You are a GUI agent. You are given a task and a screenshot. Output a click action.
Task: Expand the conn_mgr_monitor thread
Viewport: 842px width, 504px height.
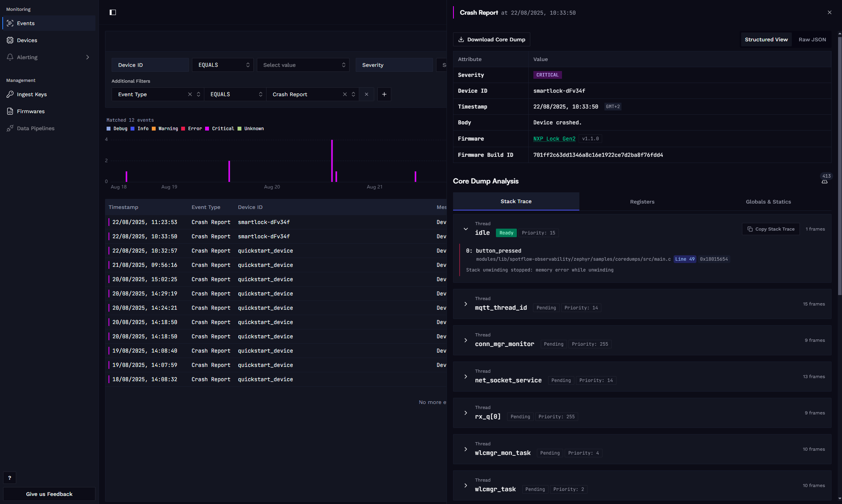point(466,340)
